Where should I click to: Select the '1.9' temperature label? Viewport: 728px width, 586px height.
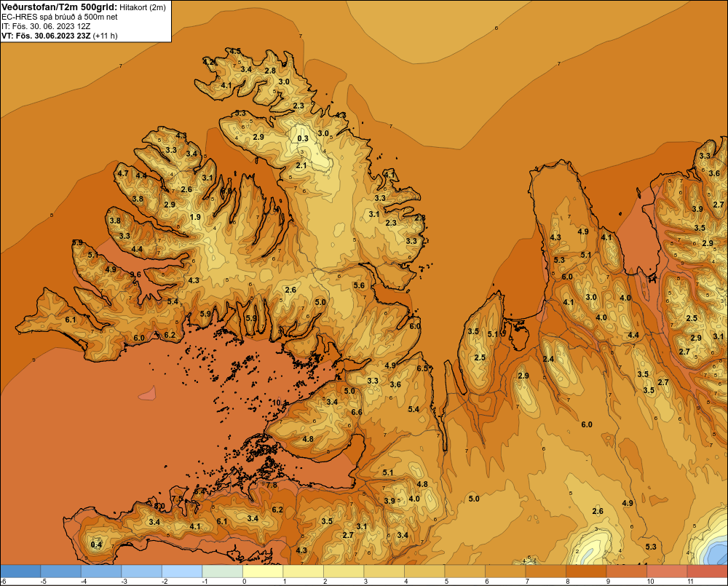[x=195, y=217]
